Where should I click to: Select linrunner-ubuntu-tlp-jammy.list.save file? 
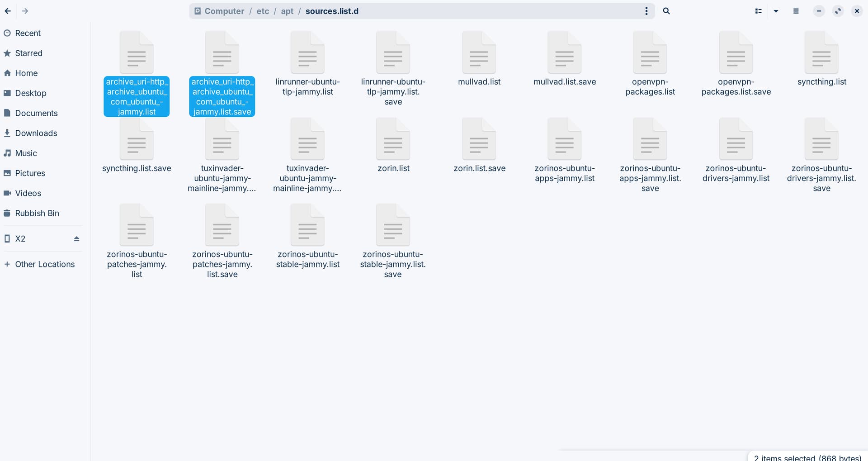393,69
